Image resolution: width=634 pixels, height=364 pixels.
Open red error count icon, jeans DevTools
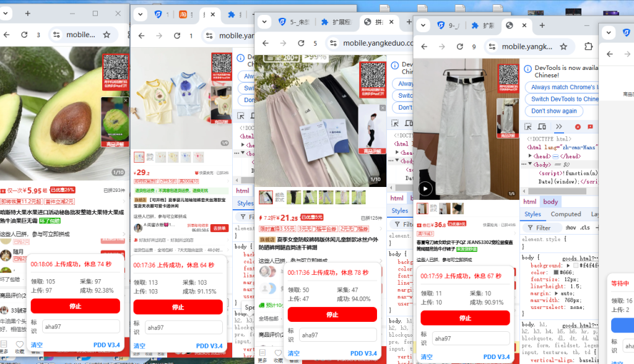tap(578, 127)
